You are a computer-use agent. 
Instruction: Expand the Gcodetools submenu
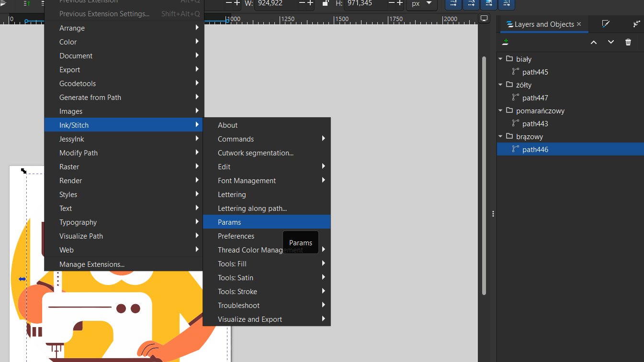tap(124, 84)
